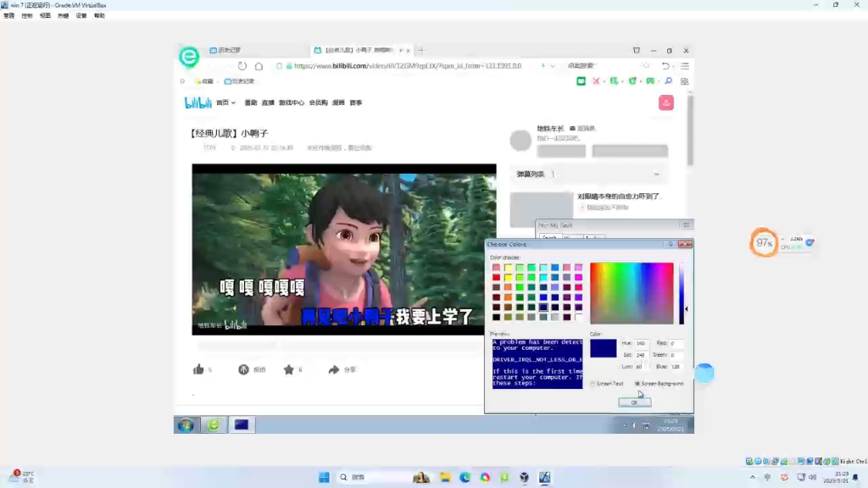Screen dimensions: 868x488
Task: Open Microsoft Edge on the host taskbar
Action: coord(465,477)
